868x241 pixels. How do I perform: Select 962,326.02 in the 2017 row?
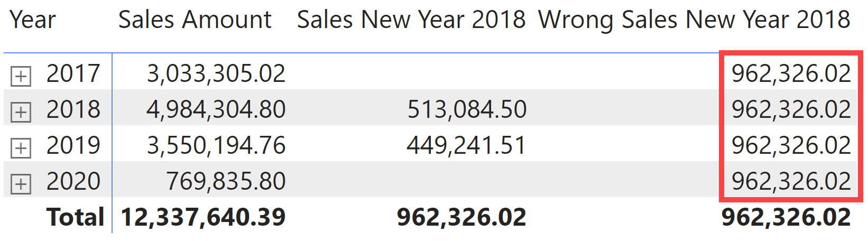pyautogui.click(x=791, y=73)
